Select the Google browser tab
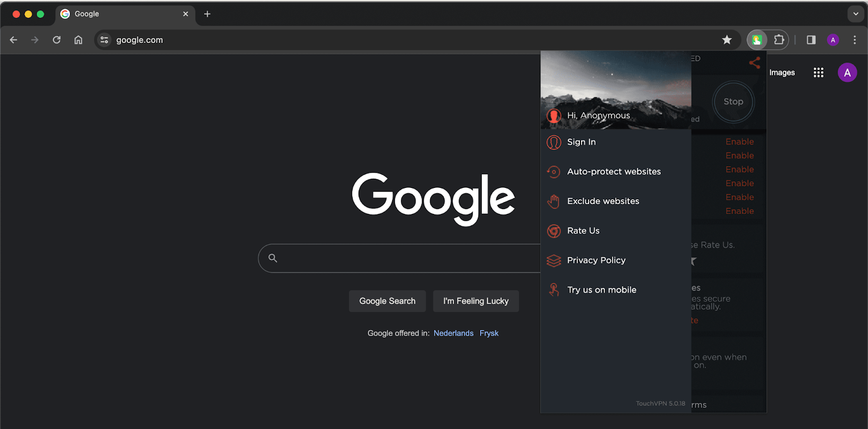The width and height of the screenshot is (868, 429). [x=125, y=14]
